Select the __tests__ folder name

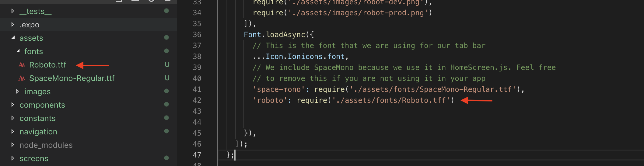pos(36,11)
